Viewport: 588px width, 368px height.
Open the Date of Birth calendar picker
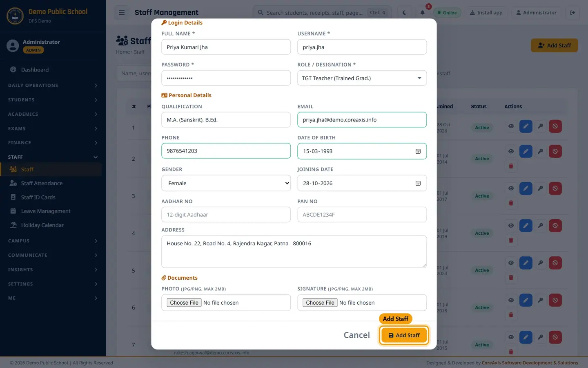[x=418, y=151]
